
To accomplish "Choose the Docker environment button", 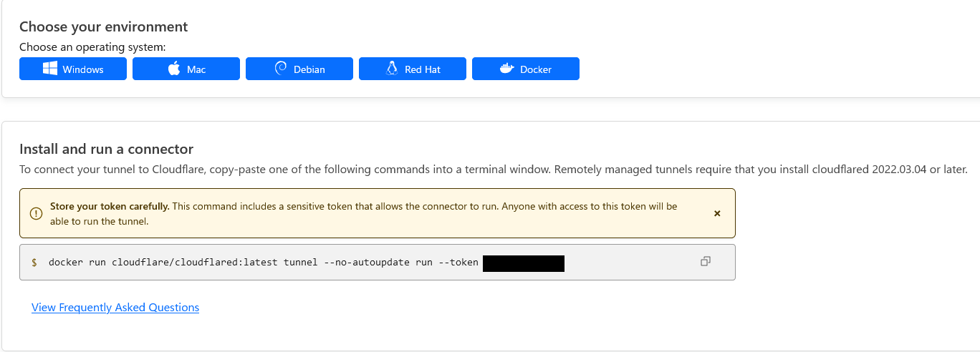I will [526, 69].
